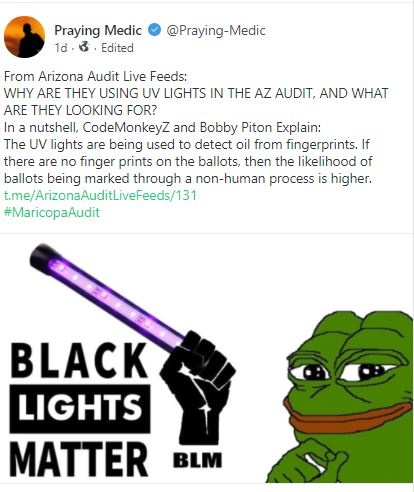Screen dimensions: 414x492
Task: Click the white LIGHTS word in black box
Action: [80, 409]
